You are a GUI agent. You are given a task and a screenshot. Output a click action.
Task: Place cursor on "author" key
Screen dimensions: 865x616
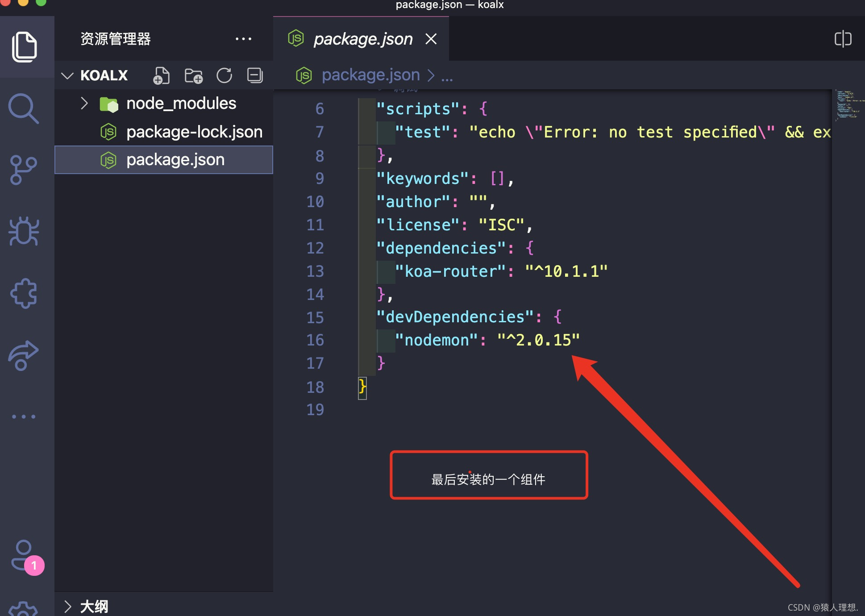click(413, 202)
